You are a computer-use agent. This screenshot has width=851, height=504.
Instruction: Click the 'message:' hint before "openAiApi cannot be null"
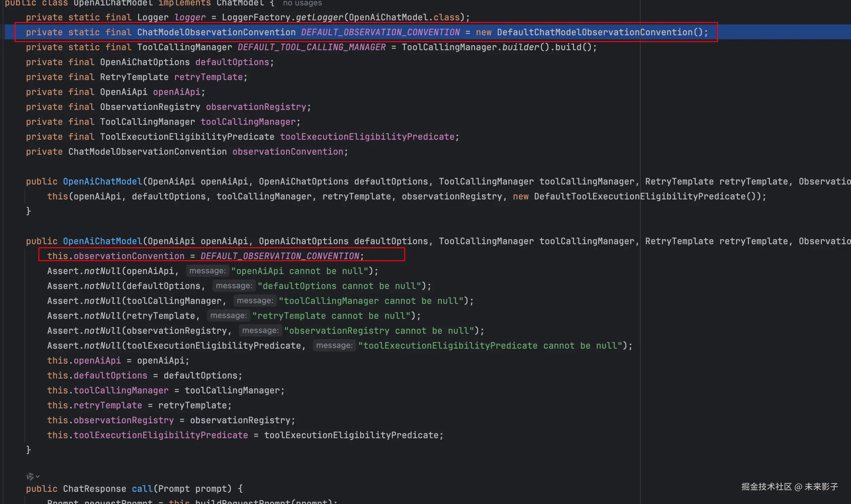coord(207,271)
